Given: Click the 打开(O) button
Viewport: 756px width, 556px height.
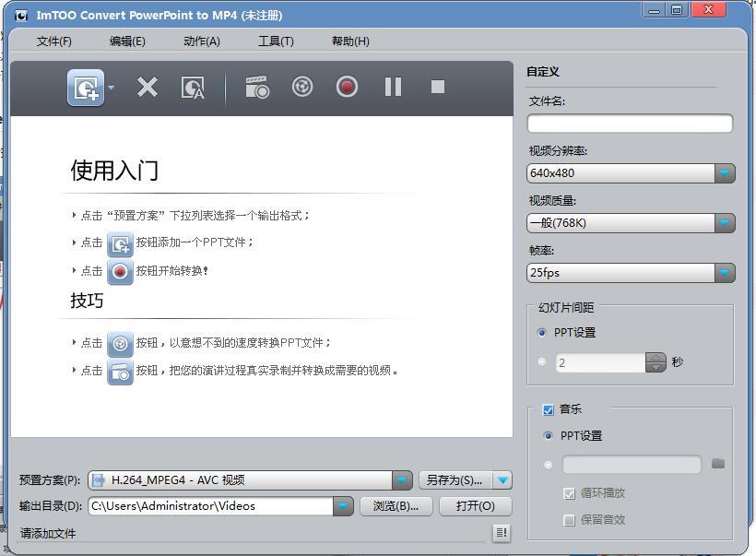Looking at the screenshot, I should (x=476, y=506).
